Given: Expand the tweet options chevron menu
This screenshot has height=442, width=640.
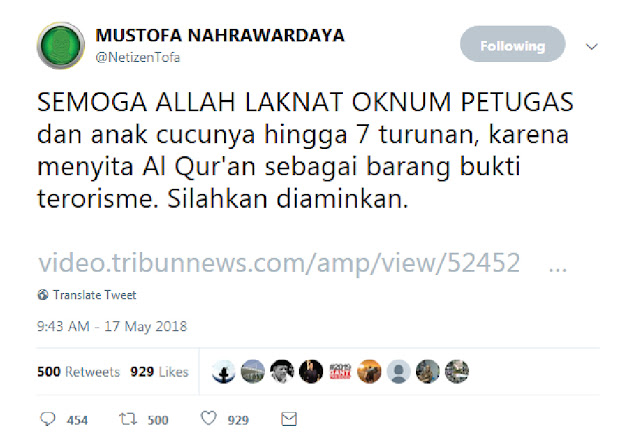Looking at the screenshot, I should coord(592,47).
